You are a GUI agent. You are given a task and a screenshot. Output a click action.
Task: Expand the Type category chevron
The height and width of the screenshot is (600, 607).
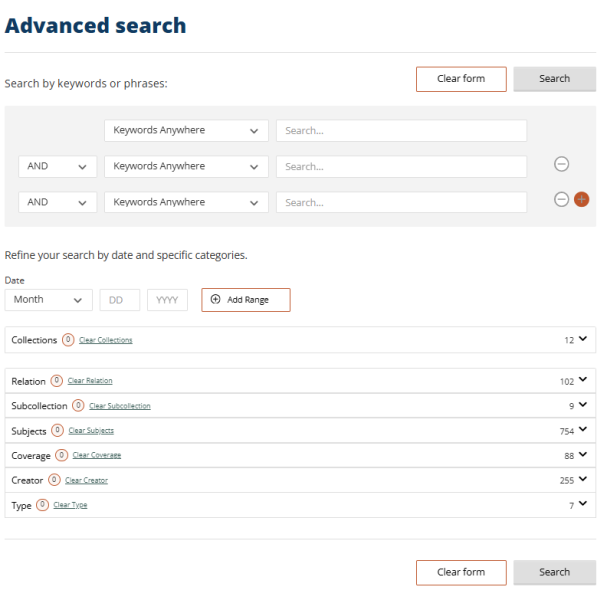583,504
